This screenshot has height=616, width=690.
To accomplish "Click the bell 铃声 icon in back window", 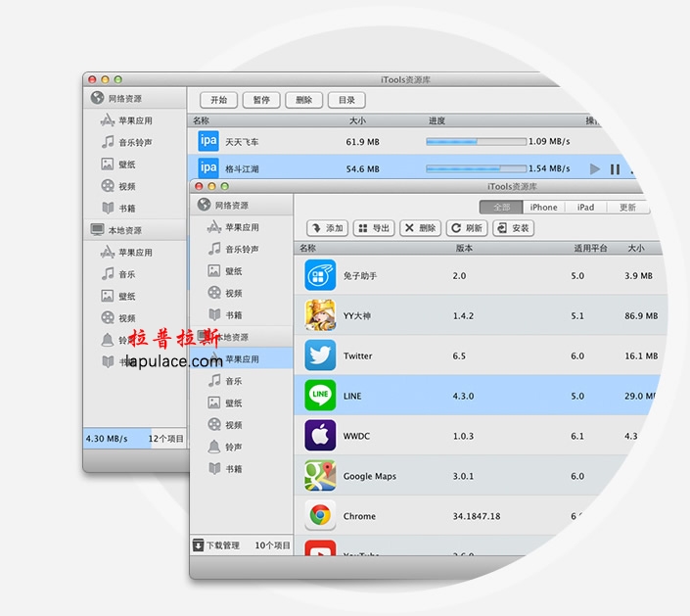I will (x=108, y=340).
